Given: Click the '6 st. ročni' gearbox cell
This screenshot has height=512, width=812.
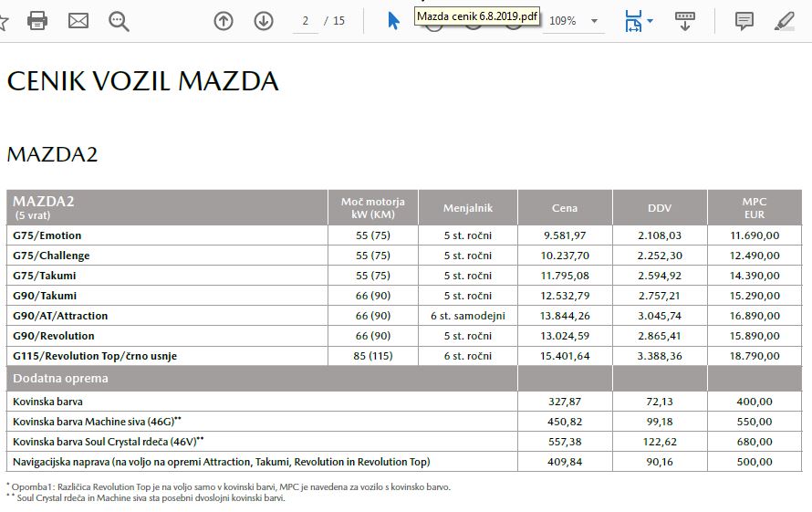Looking at the screenshot, I should pos(468,356).
